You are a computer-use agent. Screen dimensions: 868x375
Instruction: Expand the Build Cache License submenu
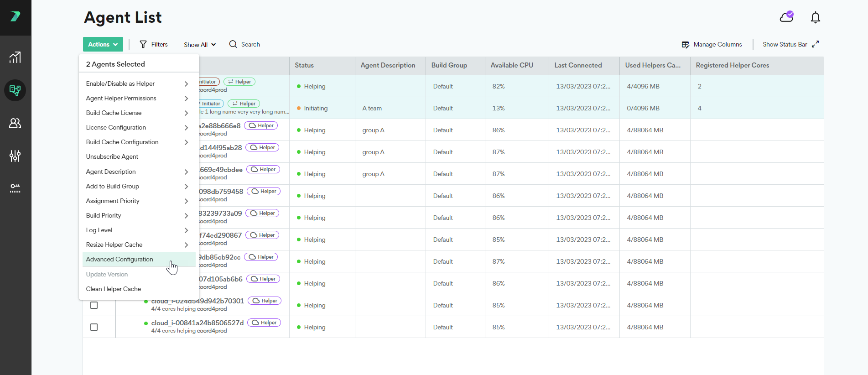click(137, 113)
